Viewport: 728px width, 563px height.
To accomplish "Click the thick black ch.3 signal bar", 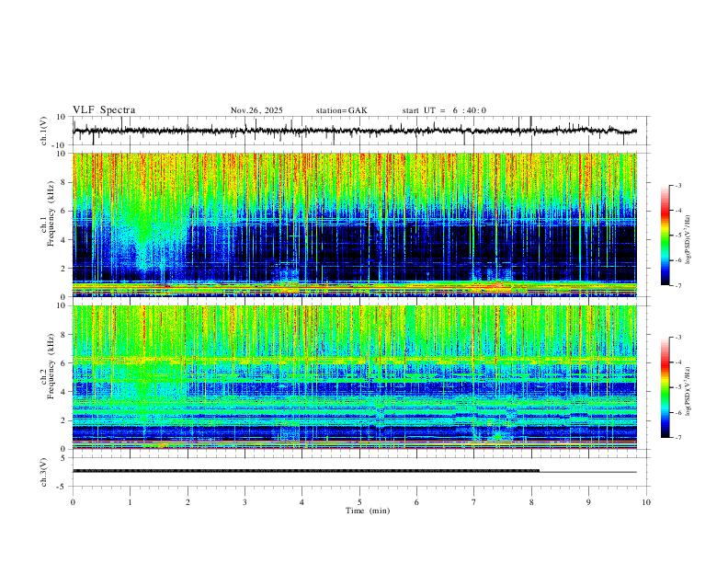I will (x=306, y=471).
